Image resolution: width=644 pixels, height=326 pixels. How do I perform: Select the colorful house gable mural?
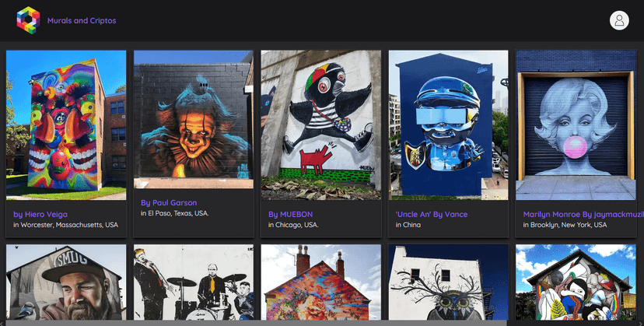tap(321, 282)
